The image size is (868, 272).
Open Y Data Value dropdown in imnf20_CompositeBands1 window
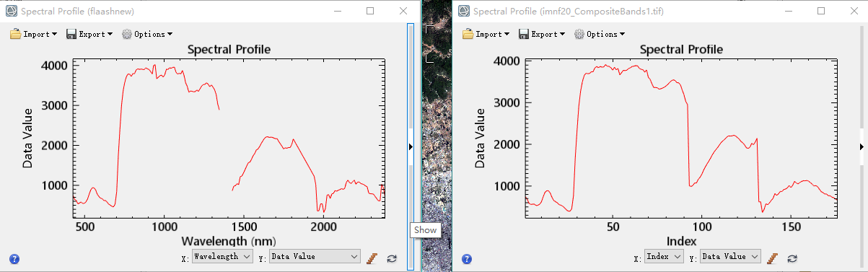pos(730,256)
